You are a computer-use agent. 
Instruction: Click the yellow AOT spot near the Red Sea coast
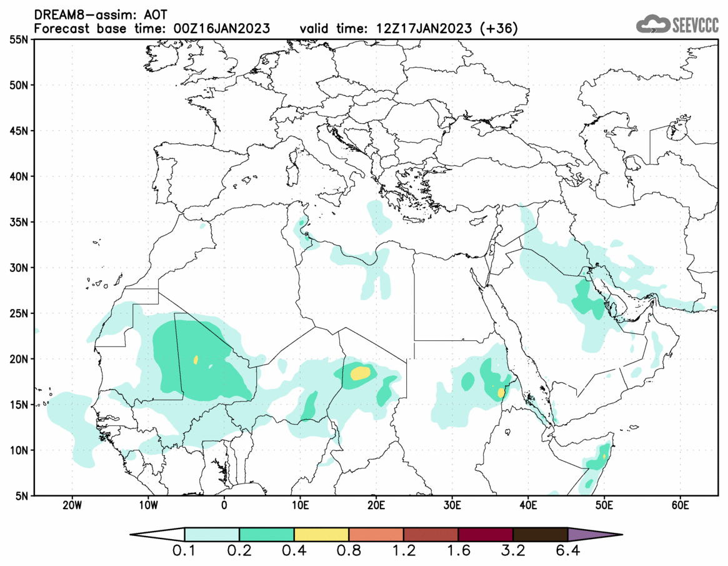coord(501,393)
